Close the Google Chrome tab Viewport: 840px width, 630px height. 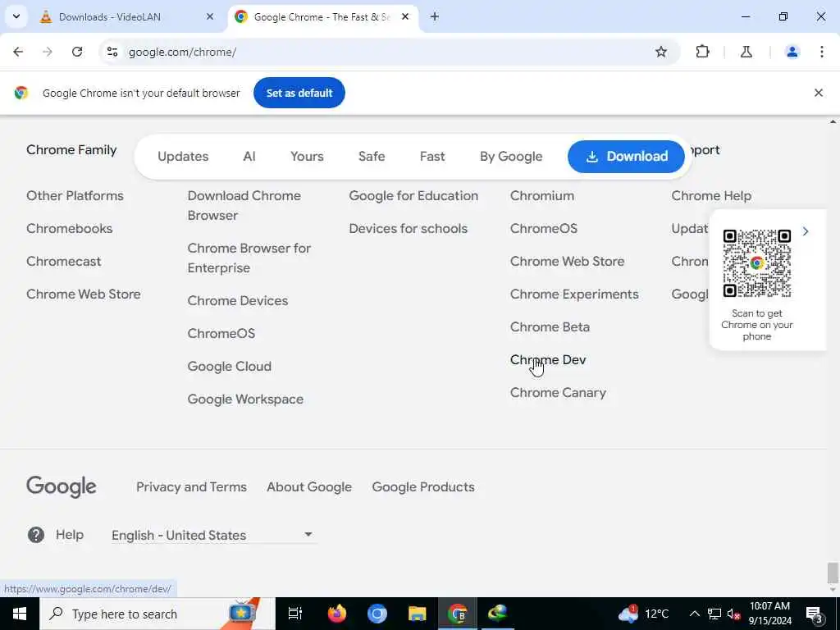tap(405, 17)
